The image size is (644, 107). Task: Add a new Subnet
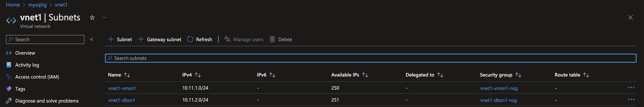pyautogui.click(x=120, y=39)
